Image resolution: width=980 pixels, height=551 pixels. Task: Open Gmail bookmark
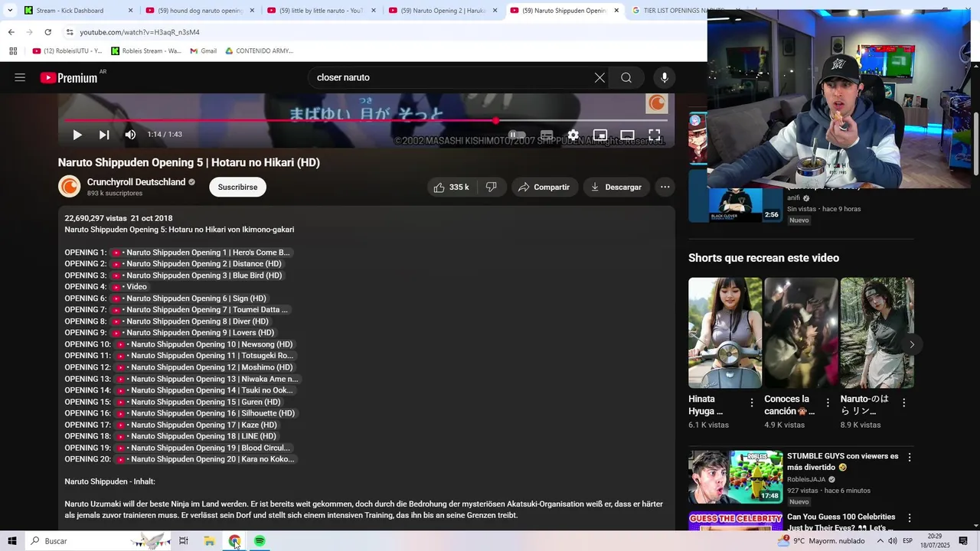point(204,51)
